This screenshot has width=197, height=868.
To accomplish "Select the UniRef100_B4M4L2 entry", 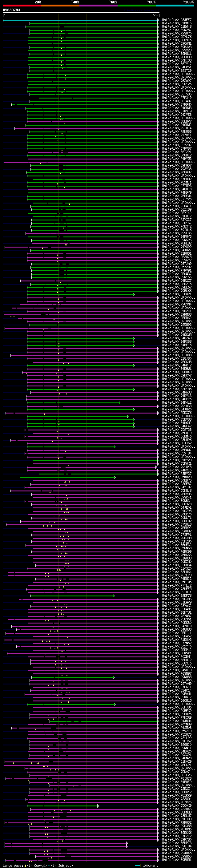I will [177, 403].
